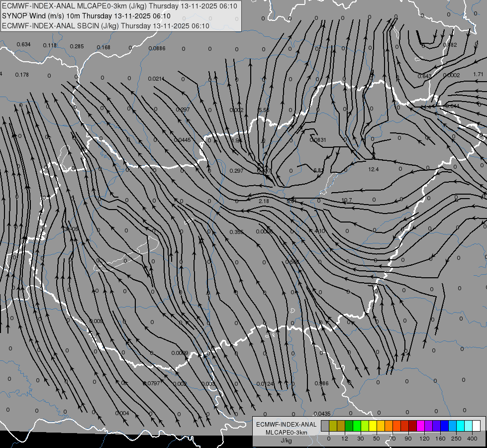This screenshot has height=448, width=487.
Task: Click the bright cyan legend swatch
Action: [460, 426]
